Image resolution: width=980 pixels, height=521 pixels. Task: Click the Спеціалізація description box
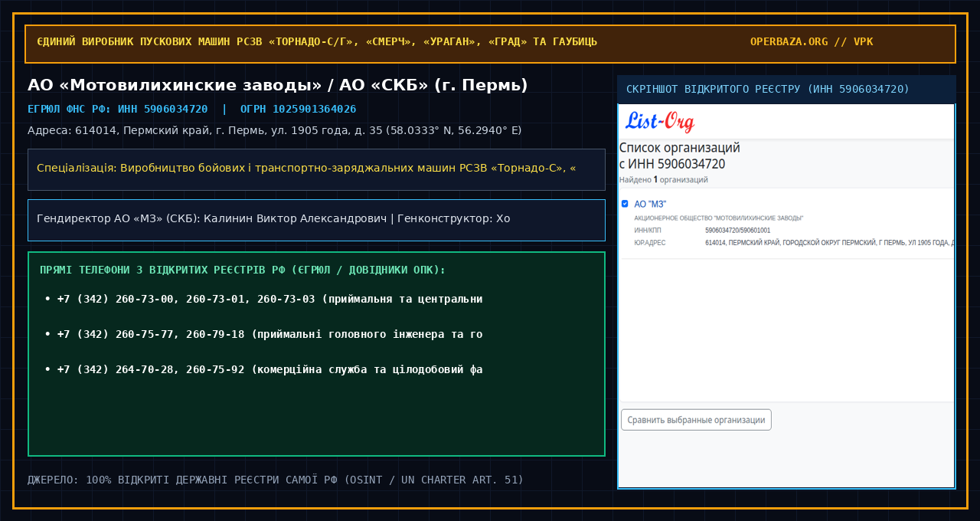pyautogui.click(x=316, y=169)
